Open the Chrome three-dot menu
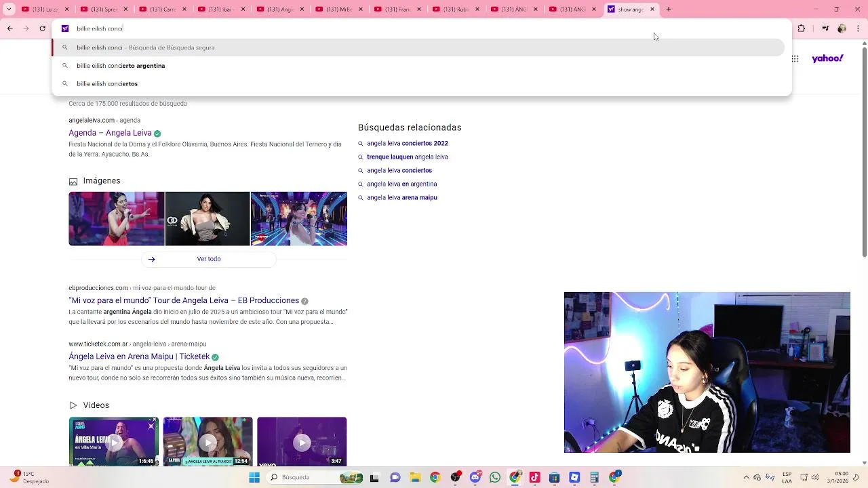The image size is (868, 488). (x=859, y=28)
